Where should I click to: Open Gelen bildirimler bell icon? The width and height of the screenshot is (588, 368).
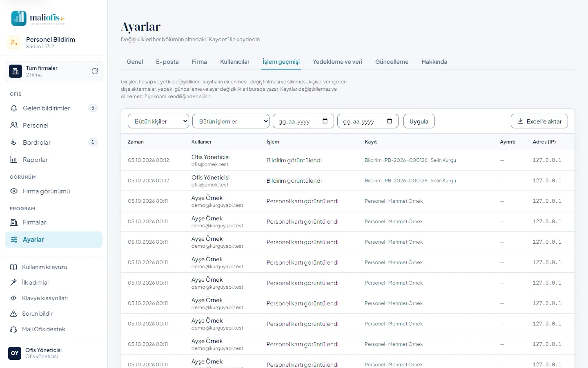[14, 108]
